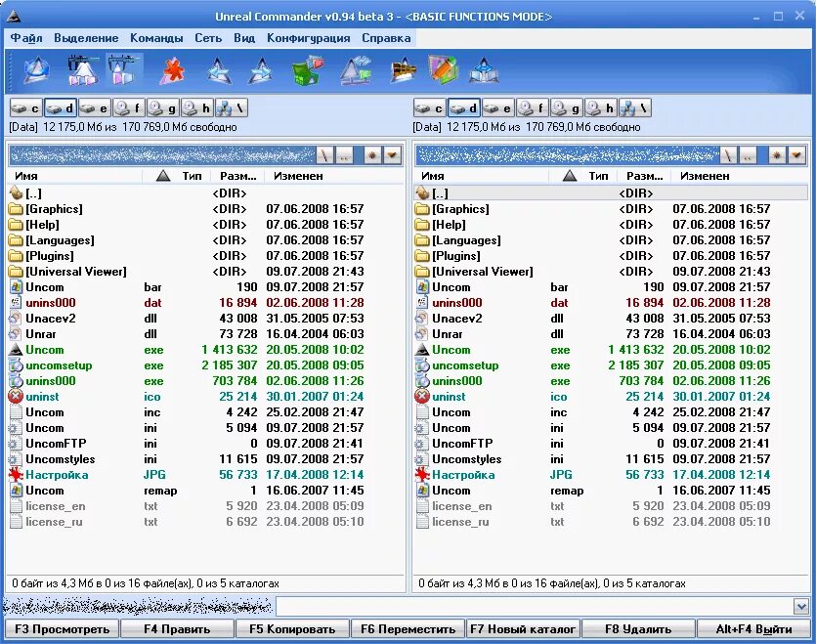Click the Graphics folder icon in right panel

pyautogui.click(x=422, y=209)
